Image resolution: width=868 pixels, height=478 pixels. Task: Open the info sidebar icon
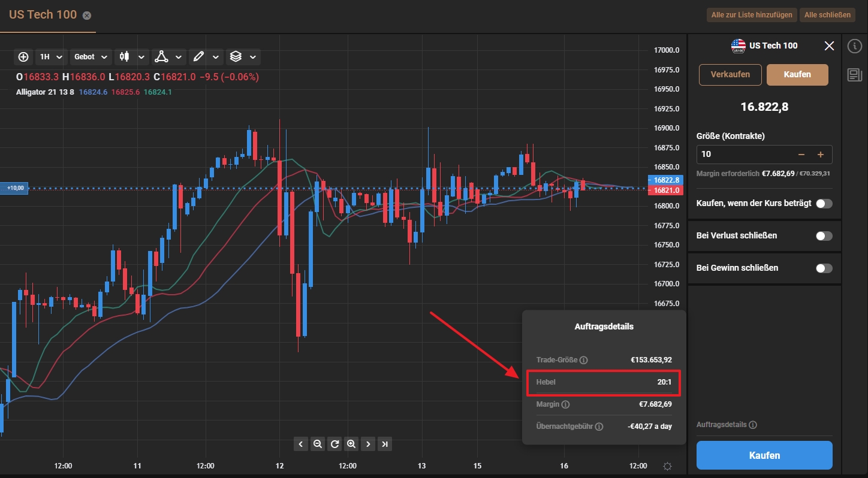(x=854, y=46)
